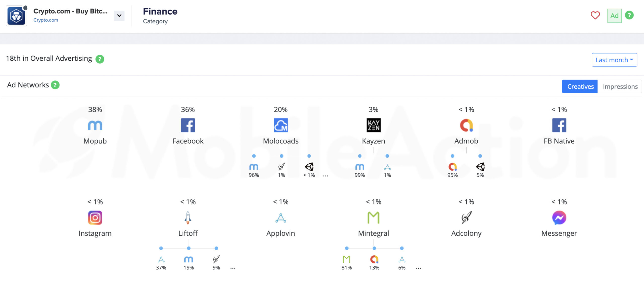This screenshot has width=644, height=284.
Task: Click Applovin sub-icon under Kayzen (1%)
Action: coord(387,167)
